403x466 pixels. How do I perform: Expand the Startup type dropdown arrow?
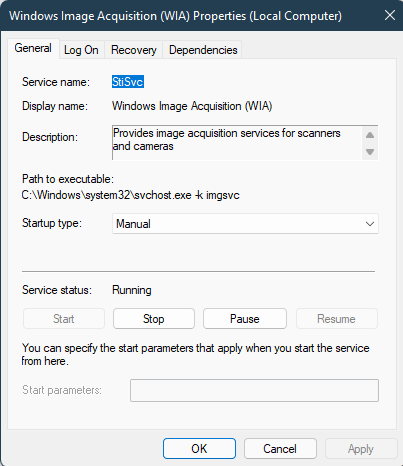point(370,224)
